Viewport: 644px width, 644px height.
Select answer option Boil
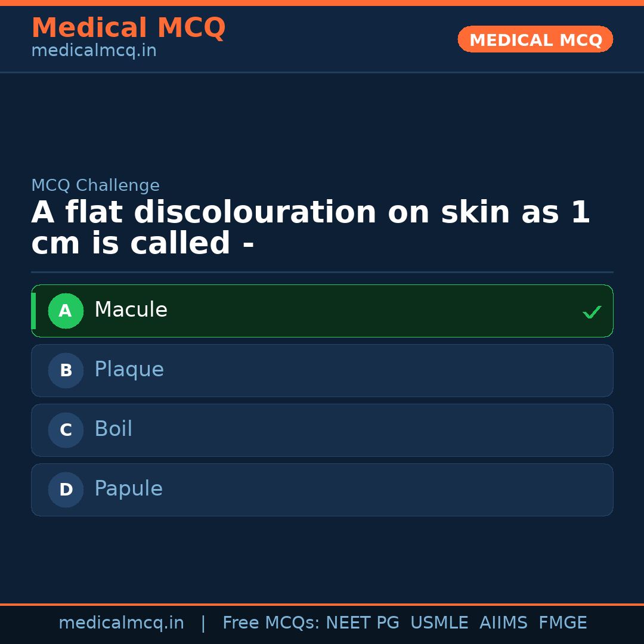(x=322, y=430)
